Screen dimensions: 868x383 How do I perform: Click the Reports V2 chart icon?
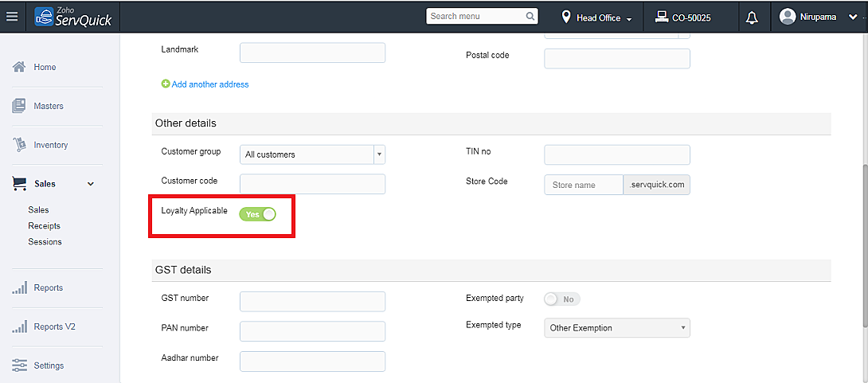pos(20,326)
